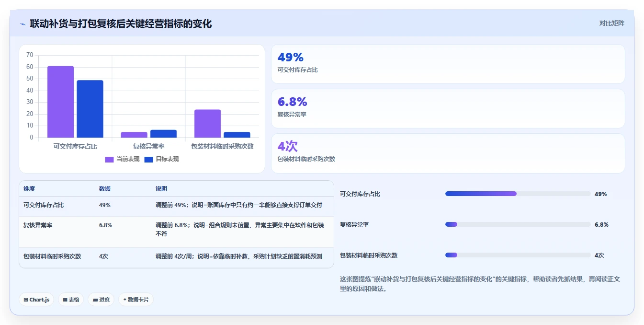Click the title 联动补货与打包复核后关键经营指标的变化
This screenshot has height=325, width=644.
[121, 24]
